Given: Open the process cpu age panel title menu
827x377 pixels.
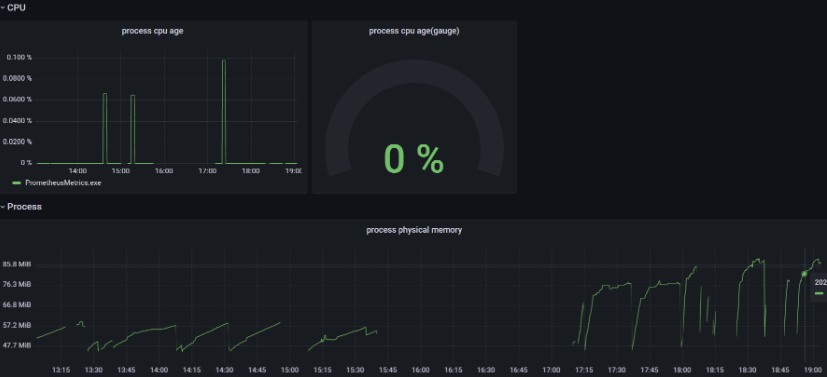Looking at the screenshot, I should [x=152, y=31].
